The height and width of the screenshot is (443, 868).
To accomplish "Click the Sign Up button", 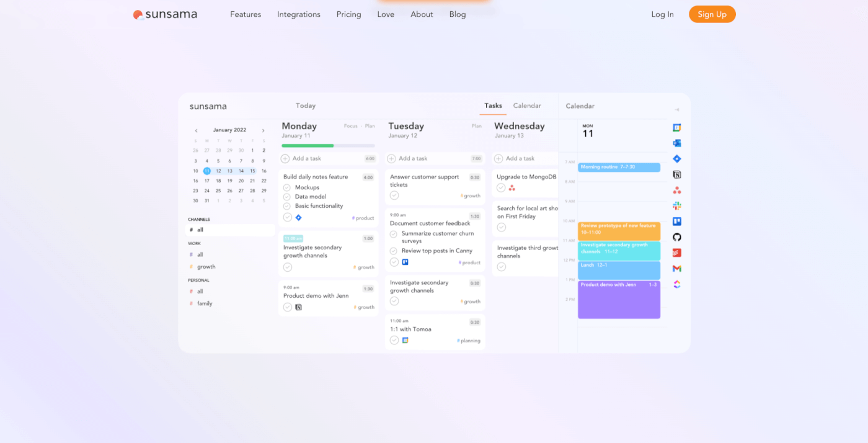I will (x=712, y=14).
